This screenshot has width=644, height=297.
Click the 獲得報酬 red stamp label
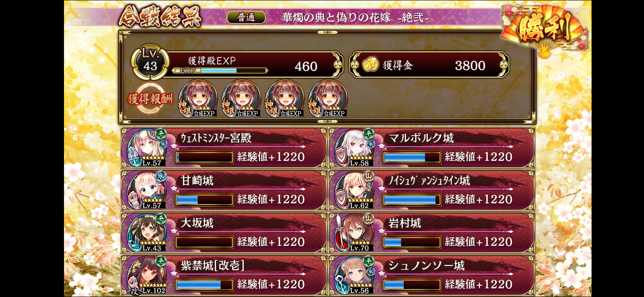[x=150, y=99]
